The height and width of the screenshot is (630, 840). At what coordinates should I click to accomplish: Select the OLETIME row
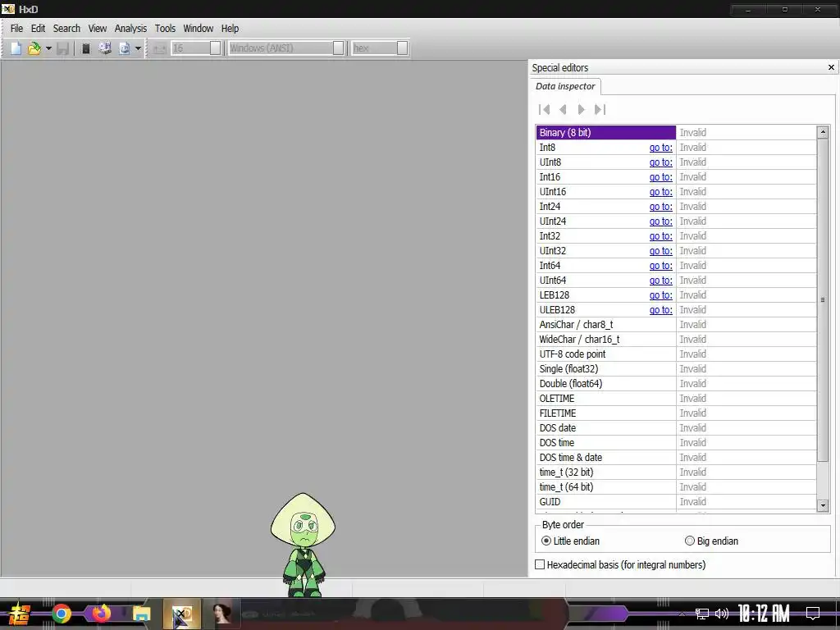[676, 399]
